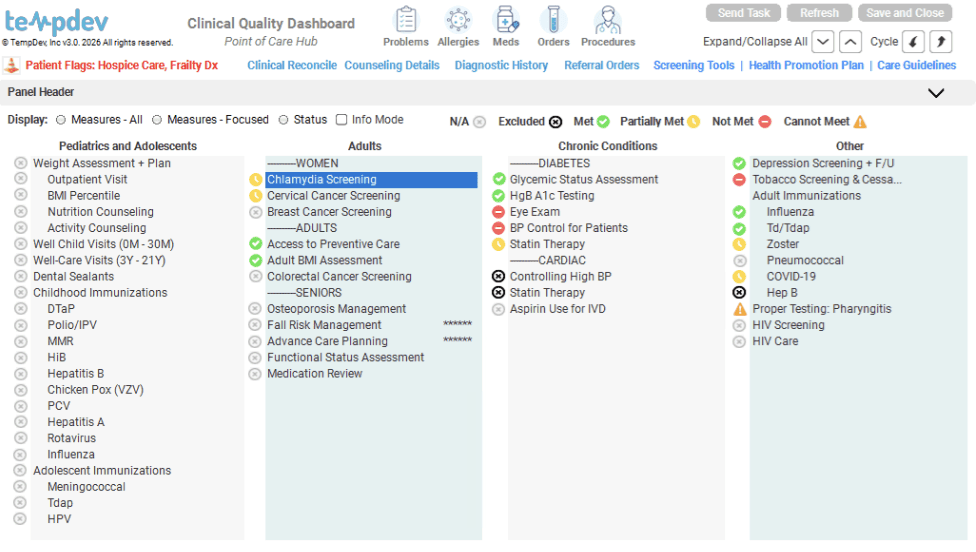Select the Aspirin Use for IVD measure

pyautogui.click(x=558, y=309)
